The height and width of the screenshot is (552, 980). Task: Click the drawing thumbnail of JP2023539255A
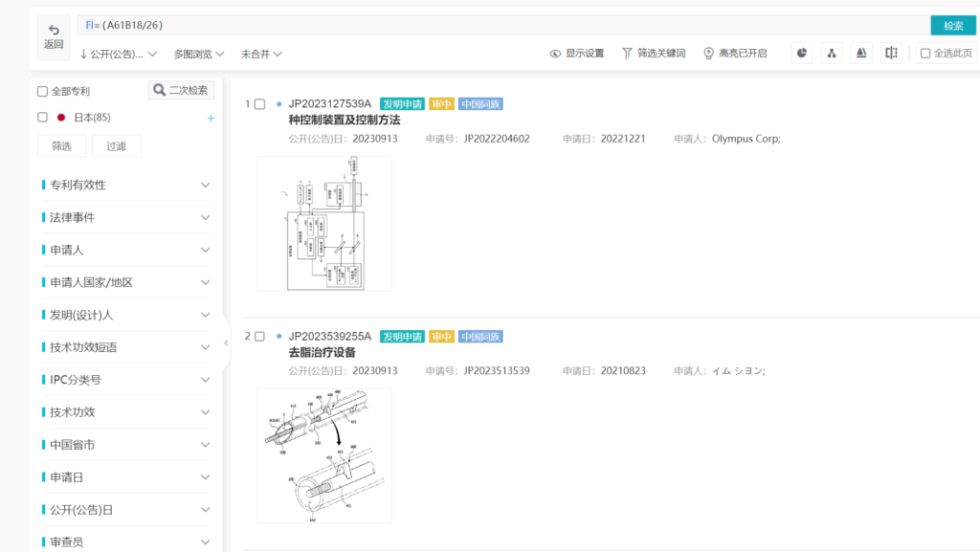pos(324,454)
